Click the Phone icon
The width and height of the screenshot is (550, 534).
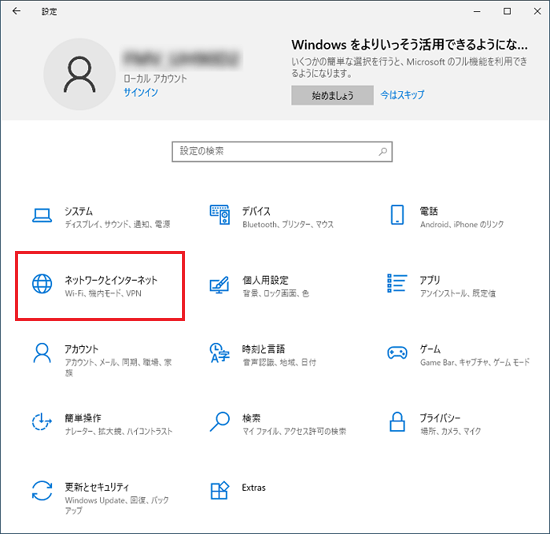[x=397, y=215]
